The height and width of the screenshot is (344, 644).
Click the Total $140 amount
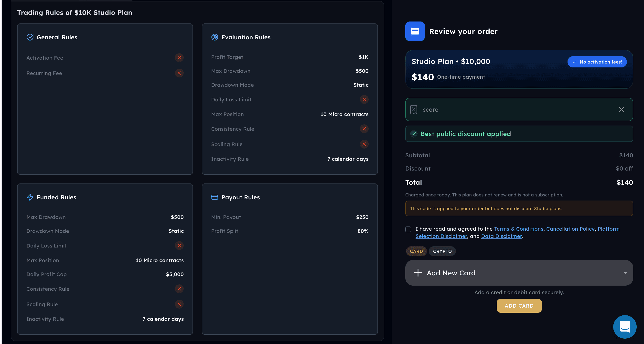624,183
